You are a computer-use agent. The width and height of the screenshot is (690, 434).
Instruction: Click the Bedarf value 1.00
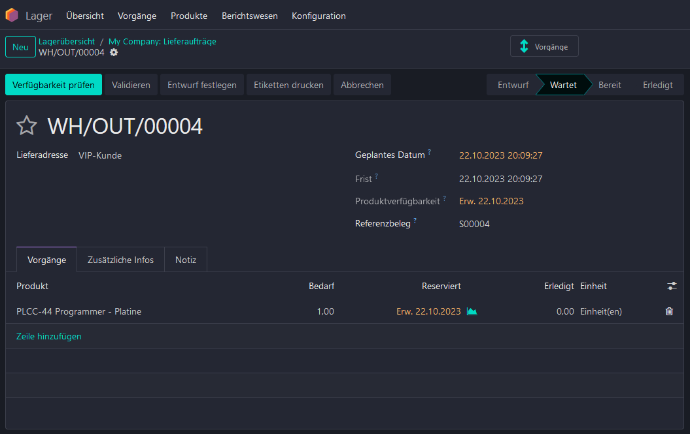click(326, 312)
